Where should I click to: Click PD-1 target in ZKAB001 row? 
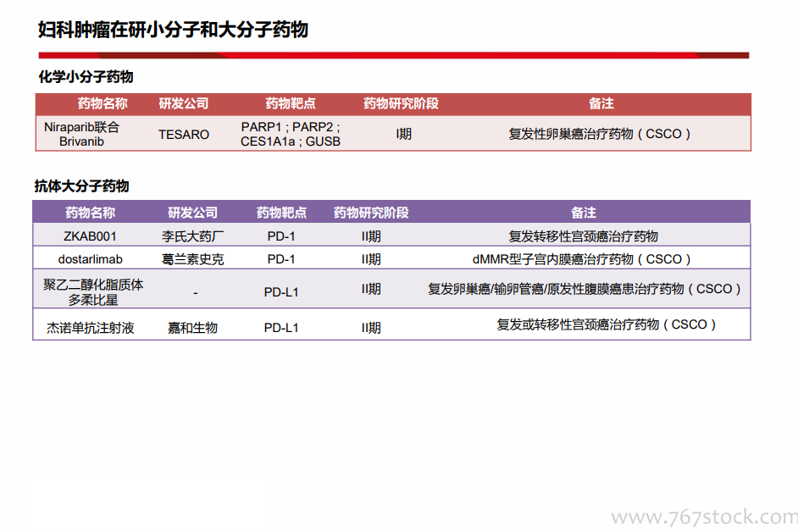281,236
